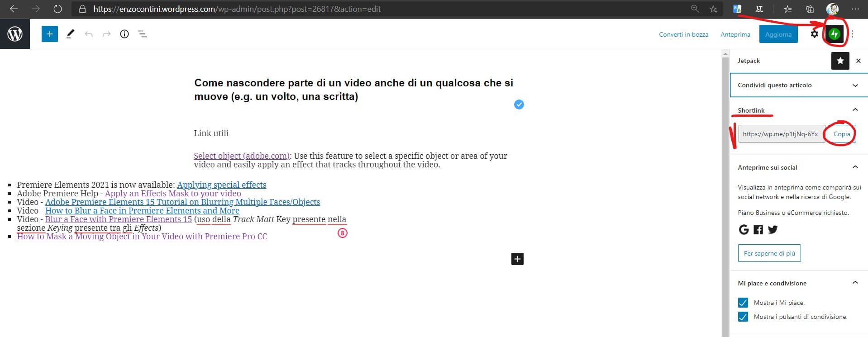Viewport: 868px width, 337px height.
Task: Click the shortlink URL text field
Action: click(781, 134)
